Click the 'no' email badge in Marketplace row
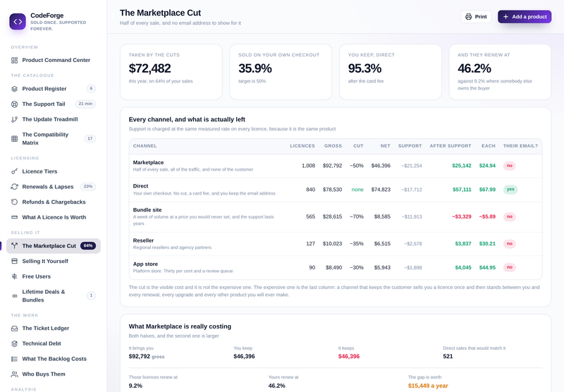Screen dimensions: 564x392 (509, 166)
